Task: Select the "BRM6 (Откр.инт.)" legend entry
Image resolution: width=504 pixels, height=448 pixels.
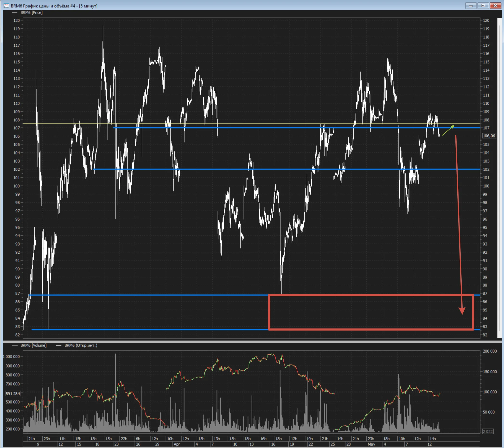Action: (x=81, y=345)
